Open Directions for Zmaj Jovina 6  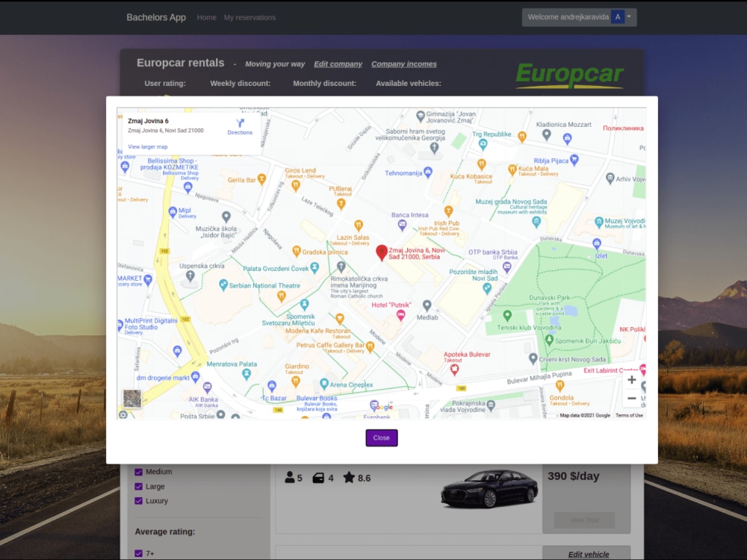click(240, 127)
